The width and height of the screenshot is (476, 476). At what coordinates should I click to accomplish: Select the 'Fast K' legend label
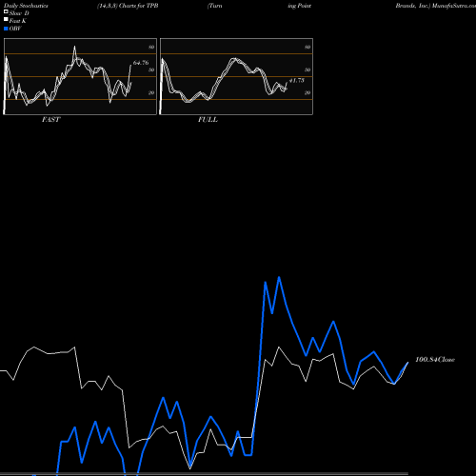pyautogui.click(x=18, y=21)
